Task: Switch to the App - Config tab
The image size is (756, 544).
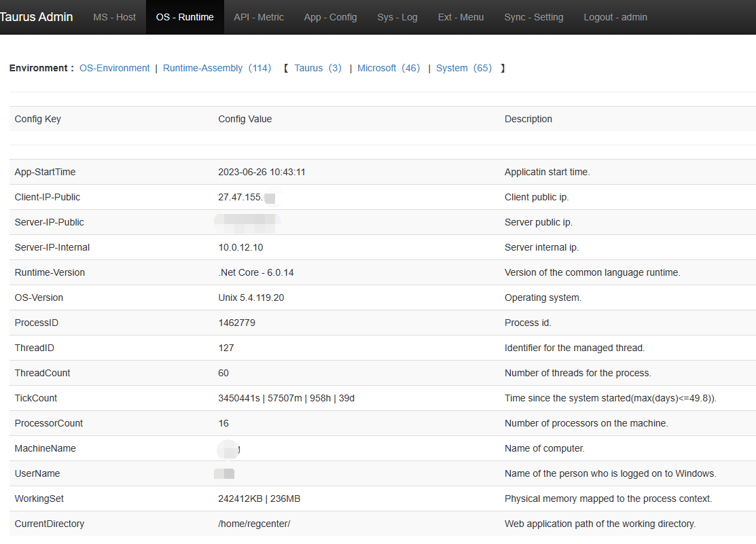Action: 330,17
